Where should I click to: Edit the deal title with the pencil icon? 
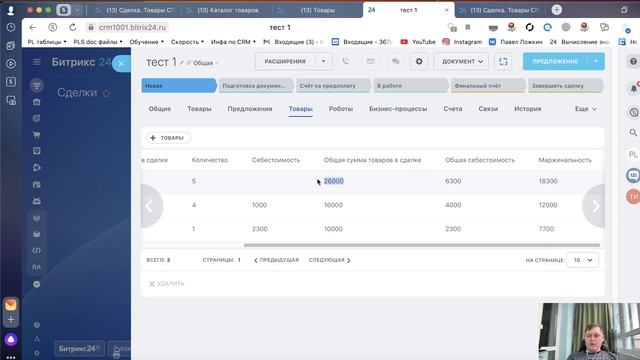(x=182, y=62)
